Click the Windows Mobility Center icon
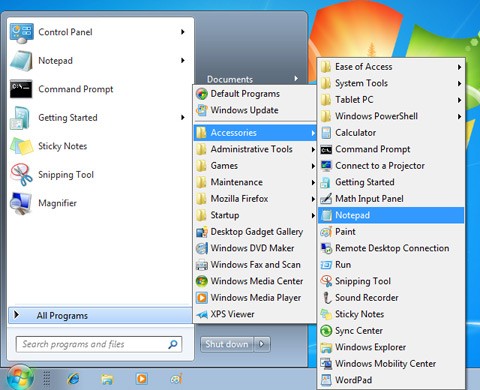This screenshot has height=390, width=480. point(326,364)
